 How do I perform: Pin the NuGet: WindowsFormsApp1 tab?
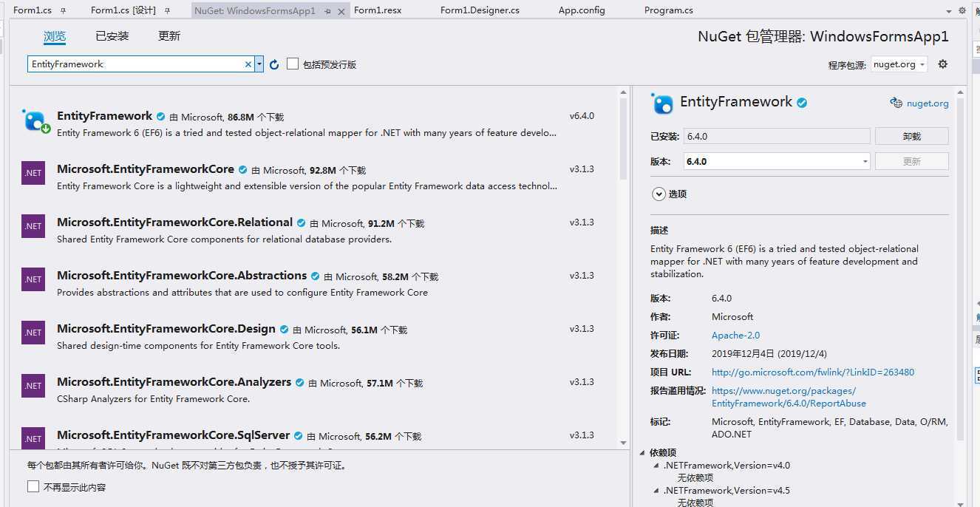[x=328, y=11]
